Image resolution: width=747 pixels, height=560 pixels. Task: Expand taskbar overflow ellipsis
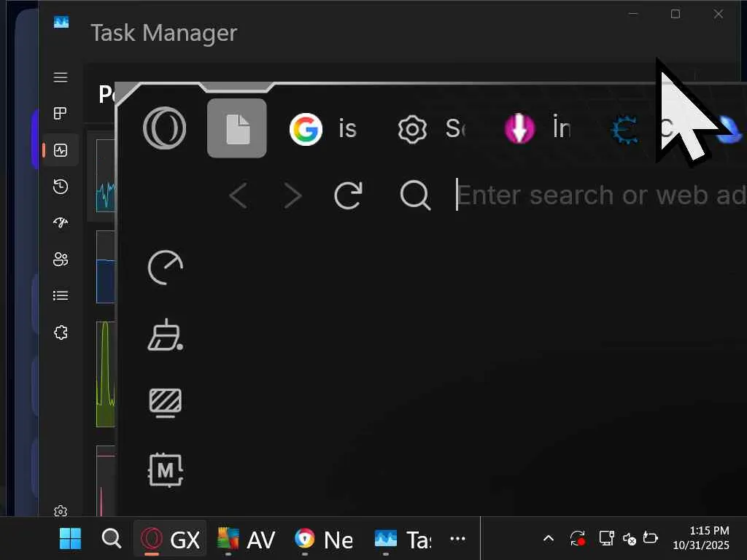pyautogui.click(x=457, y=539)
